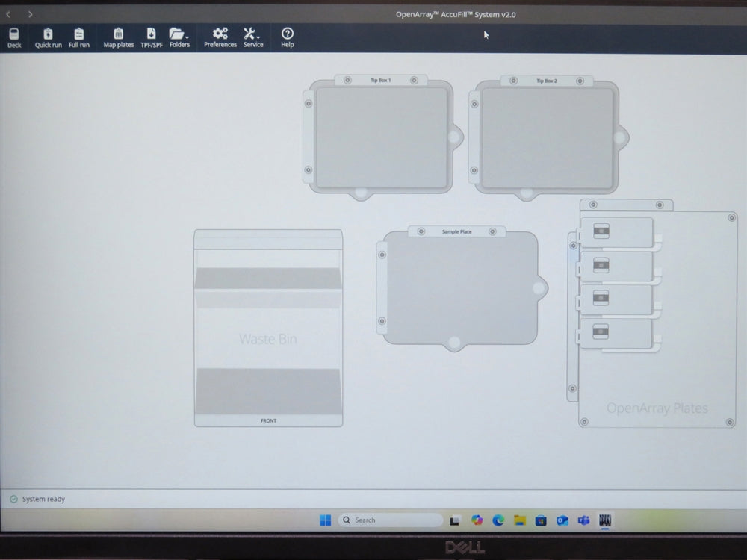Open Task View from the taskbar
Screen dimensions: 747x560
[454, 520]
